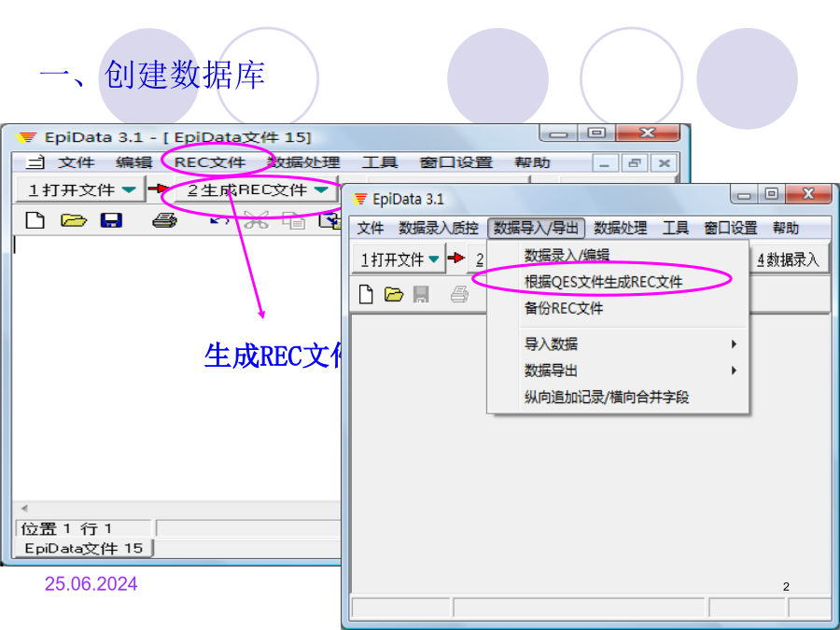Open the 编辑 menu in the back window
This screenshot has width=840, height=630.
click(133, 162)
